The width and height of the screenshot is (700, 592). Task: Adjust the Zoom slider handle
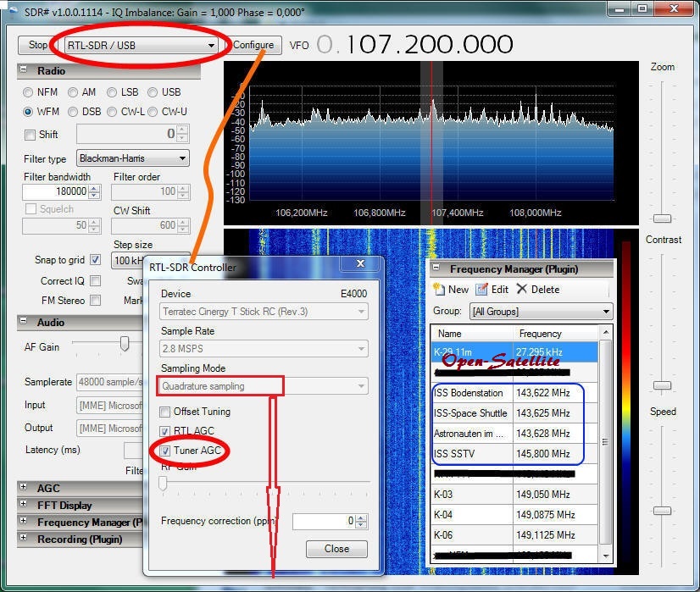662,219
